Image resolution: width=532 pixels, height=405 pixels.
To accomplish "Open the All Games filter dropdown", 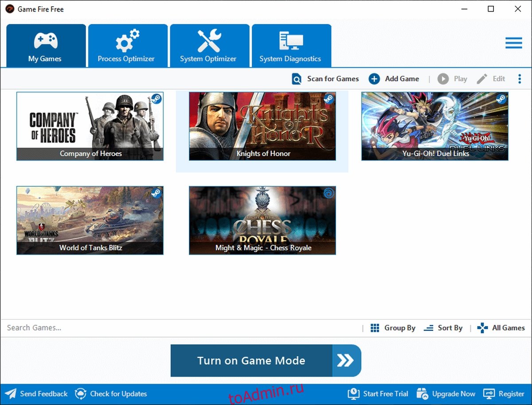I will 501,328.
